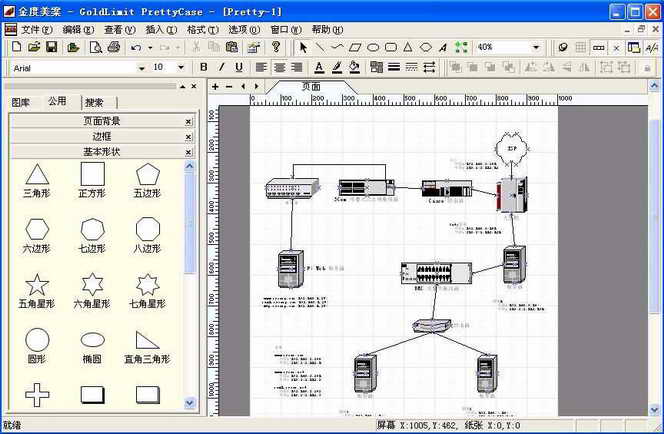
Task: Click the Help question mark icon
Action: coord(276,47)
